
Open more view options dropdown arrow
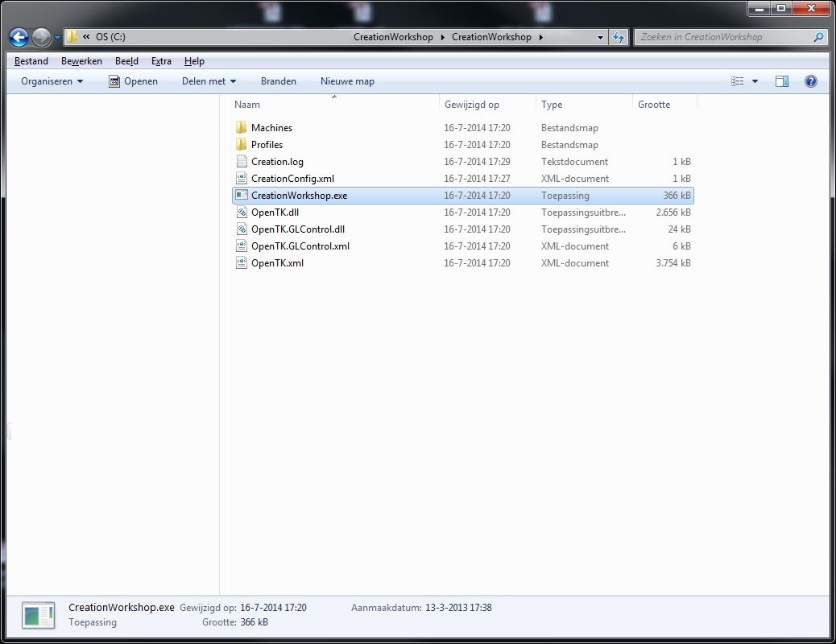[755, 81]
